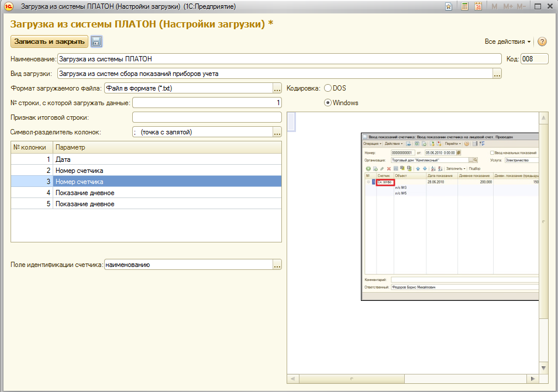Screen dimensions: 558x392
Task: Click the starting row number field
Action: pyautogui.click(x=206, y=103)
